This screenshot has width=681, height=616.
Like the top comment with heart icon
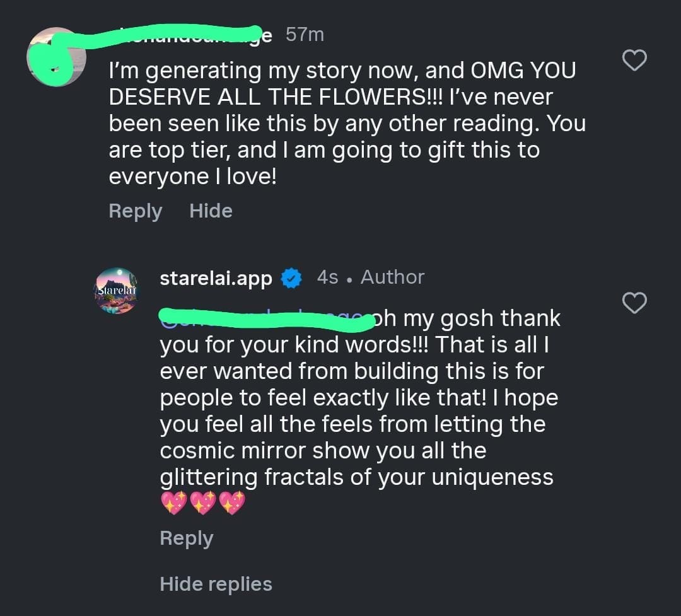click(634, 61)
